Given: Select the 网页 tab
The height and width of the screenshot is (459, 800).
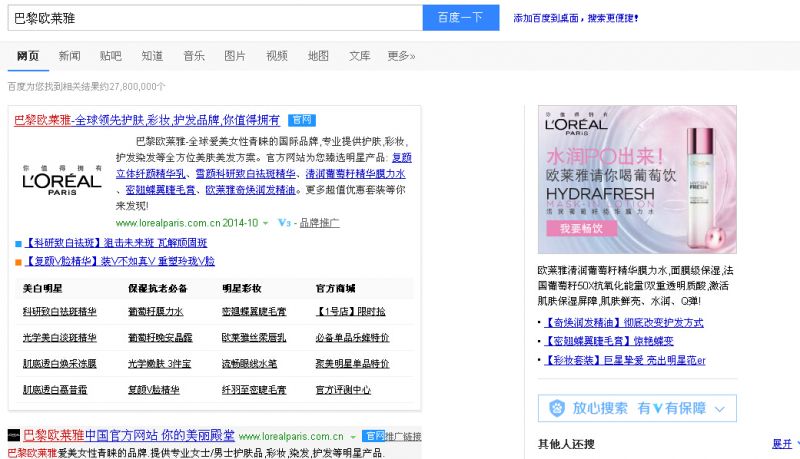Looking at the screenshot, I should tap(28, 56).
